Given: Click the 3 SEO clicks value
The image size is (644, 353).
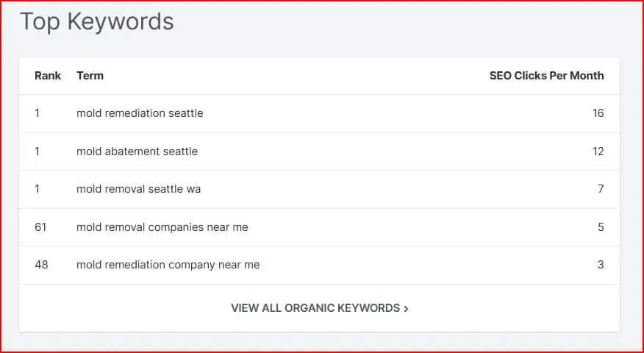Looking at the screenshot, I should (601, 265).
